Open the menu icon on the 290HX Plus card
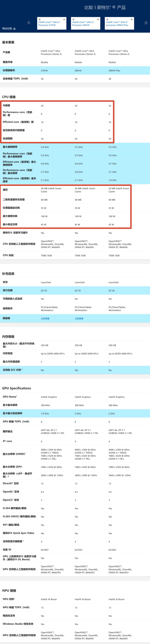The image size is (150, 644). click(107, 19)
